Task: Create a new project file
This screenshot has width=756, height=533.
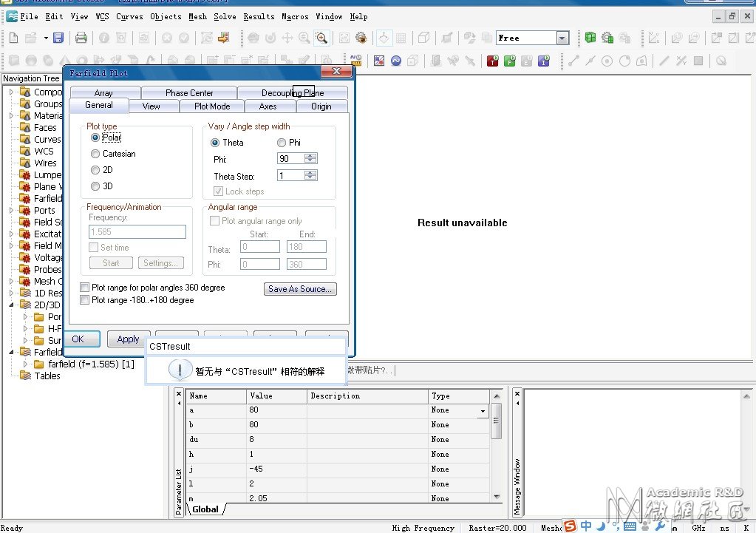Action: [14, 38]
